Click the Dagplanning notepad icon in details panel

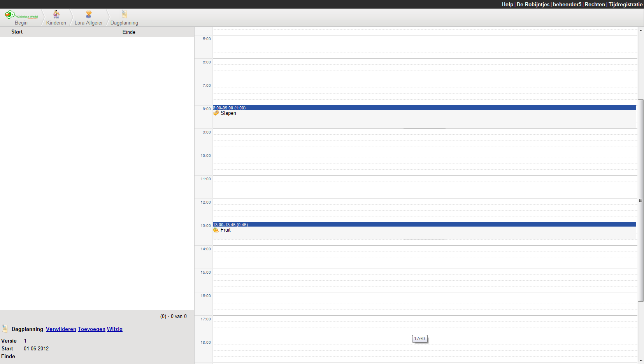[x=5, y=329]
